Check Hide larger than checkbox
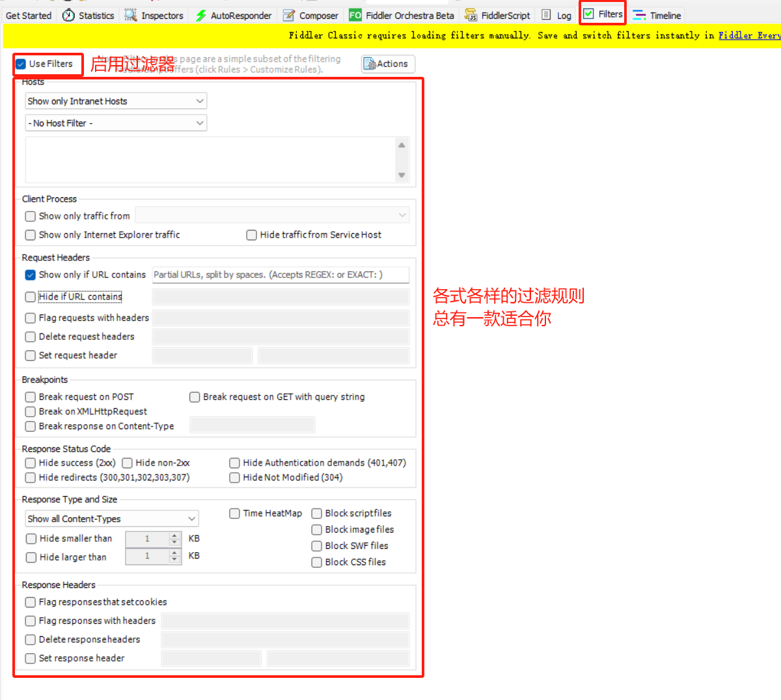781x700 pixels. pos(31,557)
